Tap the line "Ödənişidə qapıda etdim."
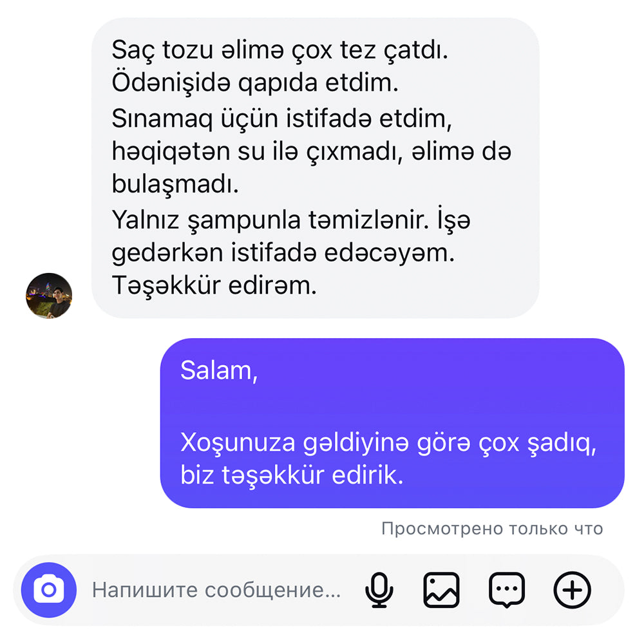644x644 pixels. pyautogui.click(x=255, y=83)
